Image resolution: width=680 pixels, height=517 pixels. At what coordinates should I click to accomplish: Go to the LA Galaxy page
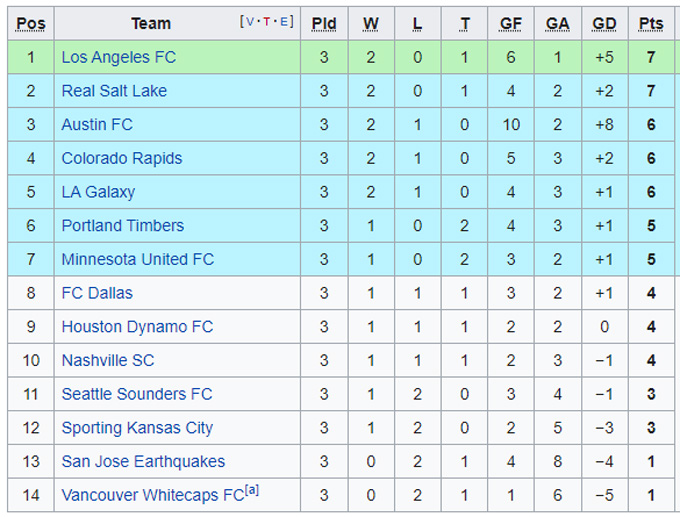point(98,192)
